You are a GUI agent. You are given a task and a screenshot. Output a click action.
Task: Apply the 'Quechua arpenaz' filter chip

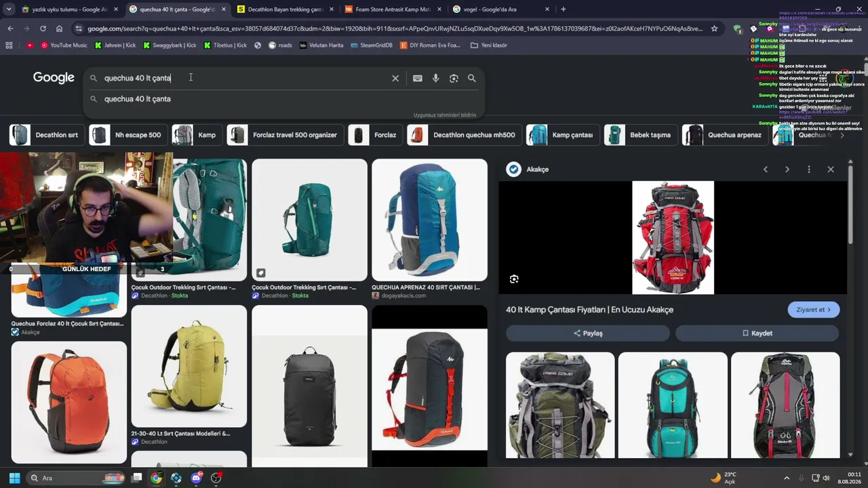(724, 135)
